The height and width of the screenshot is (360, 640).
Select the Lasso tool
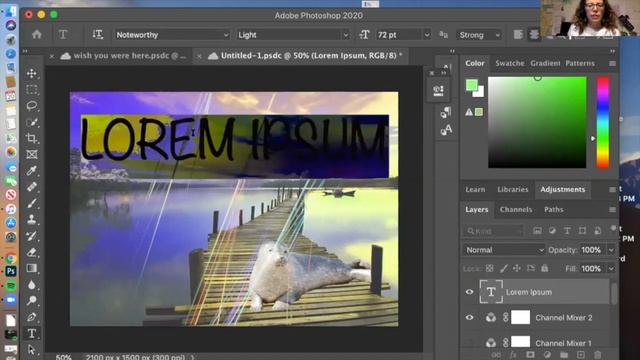[32, 106]
